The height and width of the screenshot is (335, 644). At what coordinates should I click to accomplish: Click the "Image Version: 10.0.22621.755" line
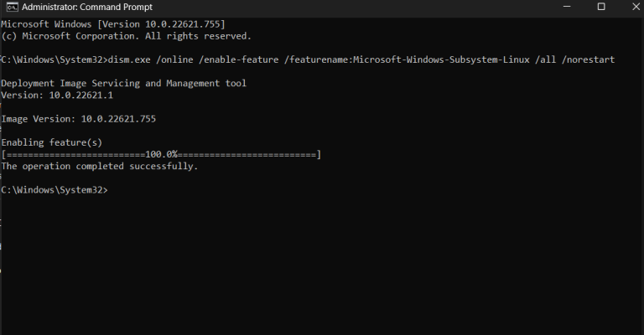(x=78, y=119)
